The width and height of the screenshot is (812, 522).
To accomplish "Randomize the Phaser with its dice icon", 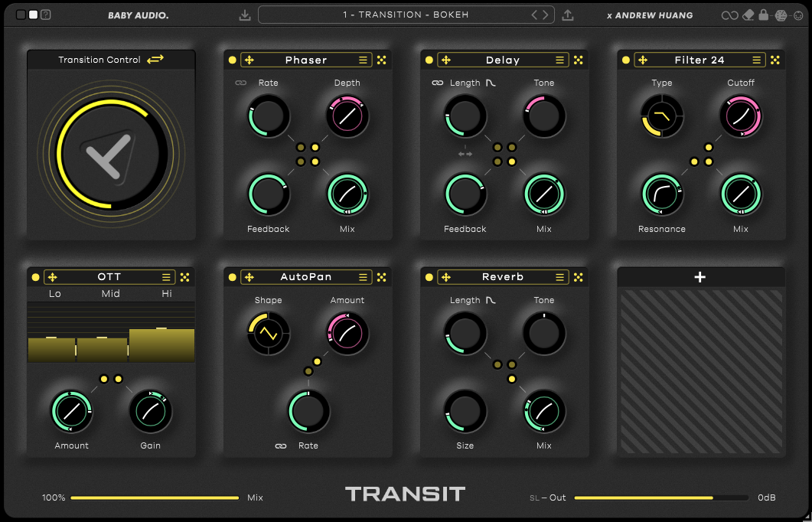I will [x=382, y=60].
